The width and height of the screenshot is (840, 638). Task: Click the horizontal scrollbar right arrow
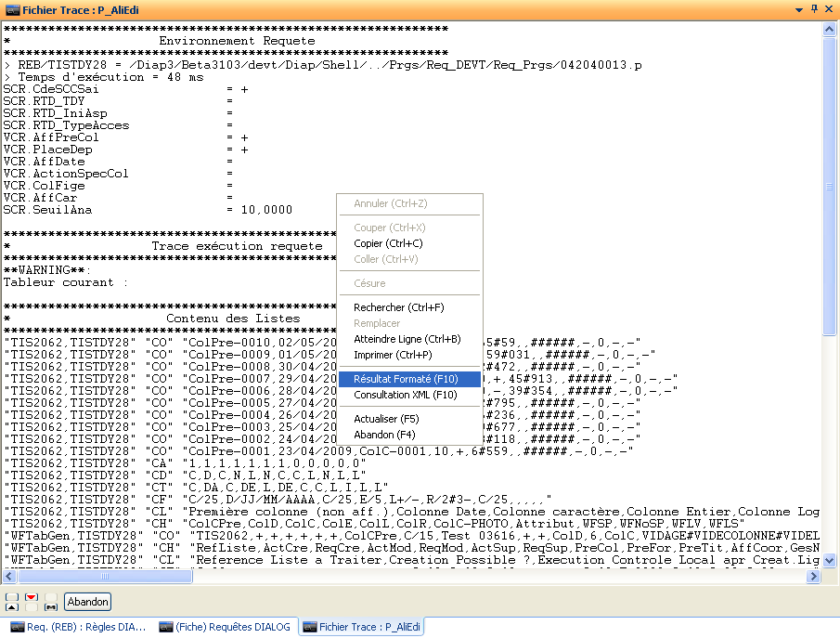pos(814,577)
